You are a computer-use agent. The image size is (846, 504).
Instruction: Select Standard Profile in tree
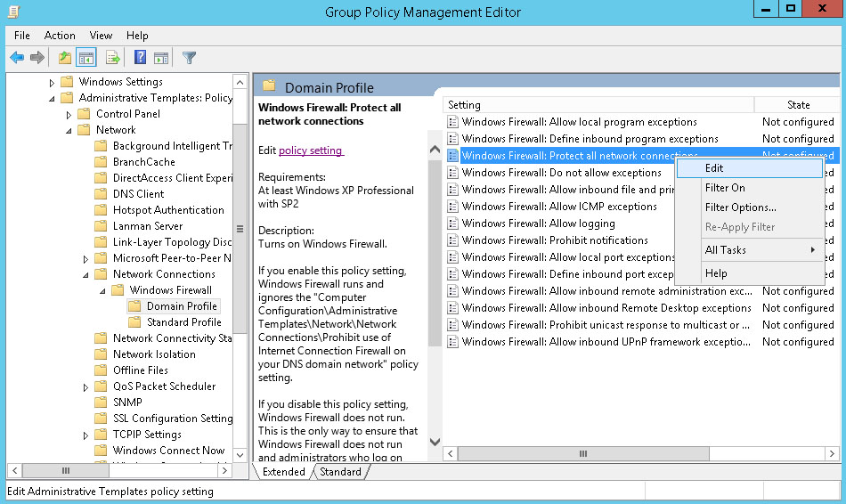(183, 322)
